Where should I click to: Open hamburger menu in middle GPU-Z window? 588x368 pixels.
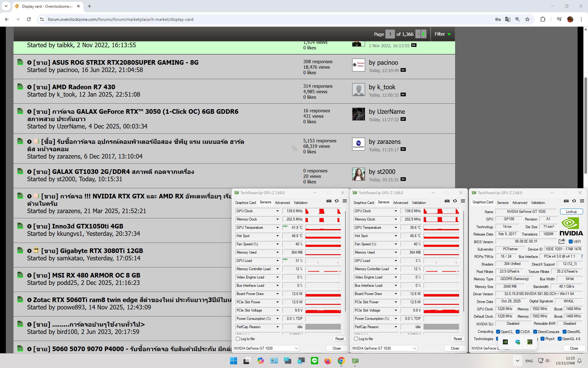coord(463,201)
